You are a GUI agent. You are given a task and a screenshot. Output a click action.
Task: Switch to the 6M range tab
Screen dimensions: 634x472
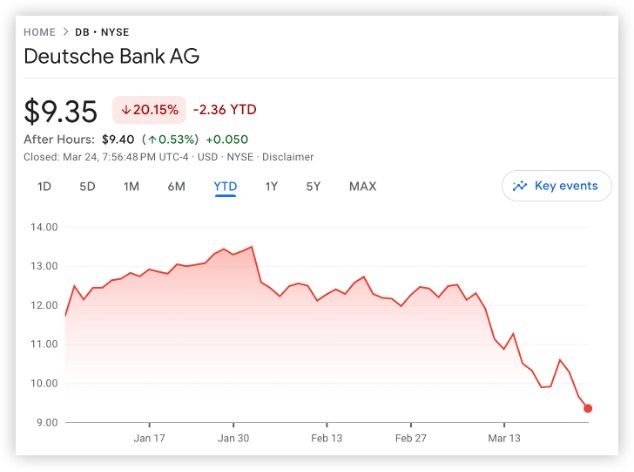pyautogui.click(x=176, y=186)
